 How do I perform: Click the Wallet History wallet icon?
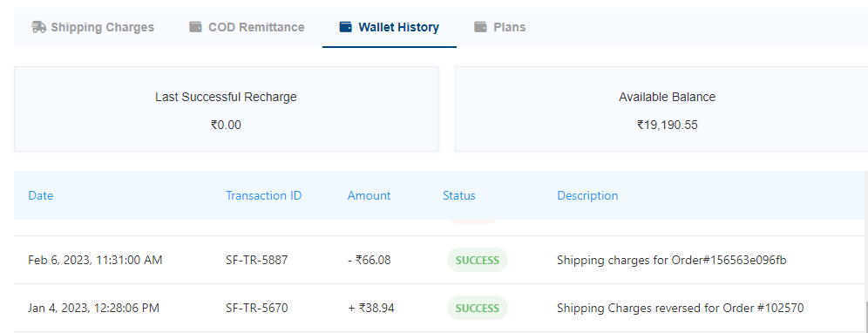345,27
